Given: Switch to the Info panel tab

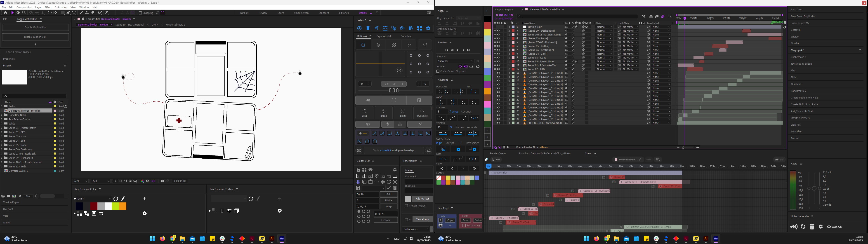Looking at the screenshot, I should click(5, 19).
